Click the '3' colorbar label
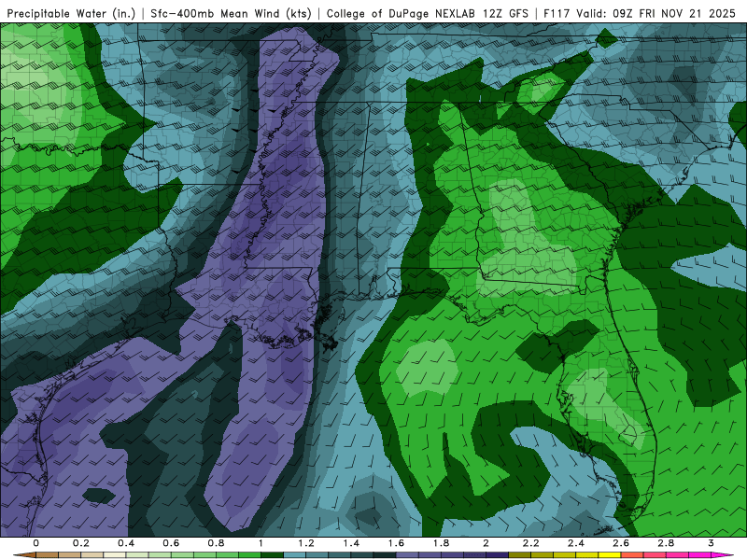 coord(711,543)
